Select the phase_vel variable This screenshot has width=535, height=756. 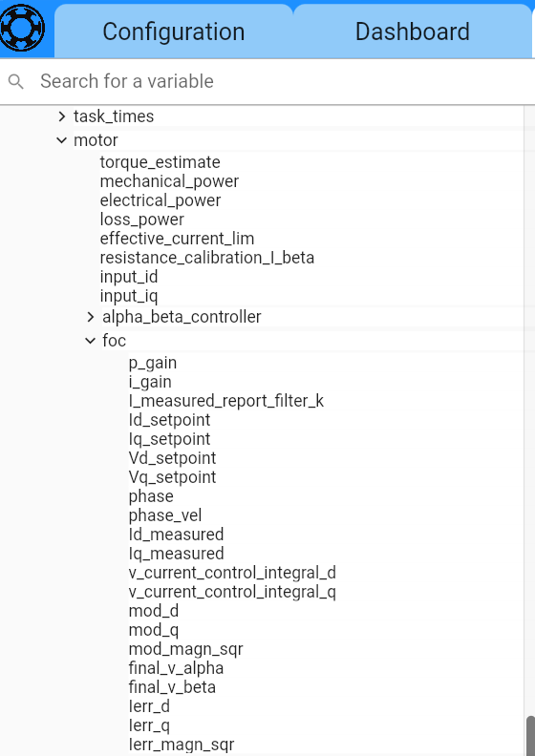pos(165,515)
